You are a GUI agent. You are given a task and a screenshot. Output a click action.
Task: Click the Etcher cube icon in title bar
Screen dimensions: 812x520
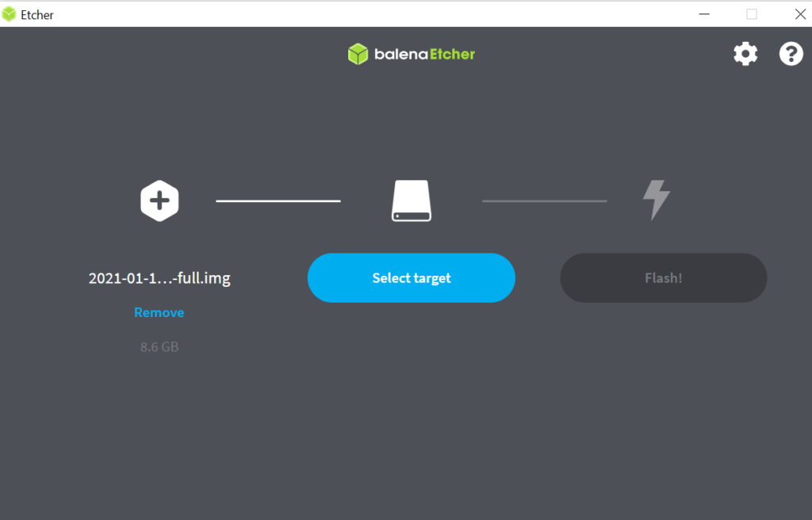[x=9, y=14]
